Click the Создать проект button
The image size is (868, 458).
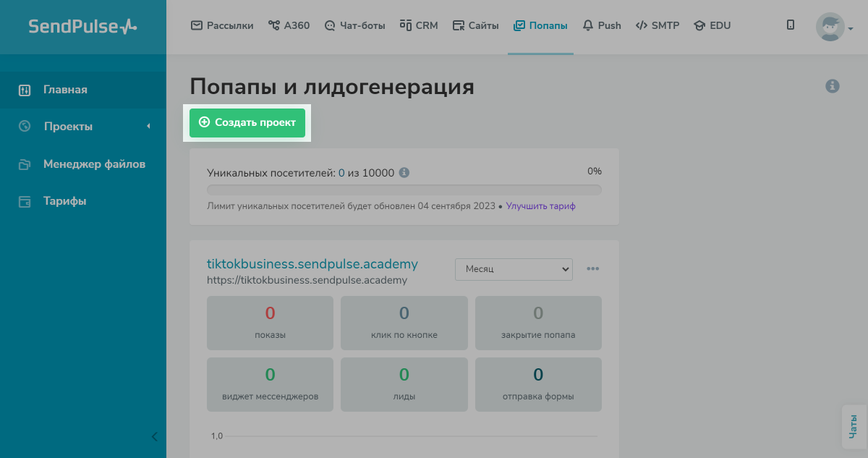pos(247,123)
